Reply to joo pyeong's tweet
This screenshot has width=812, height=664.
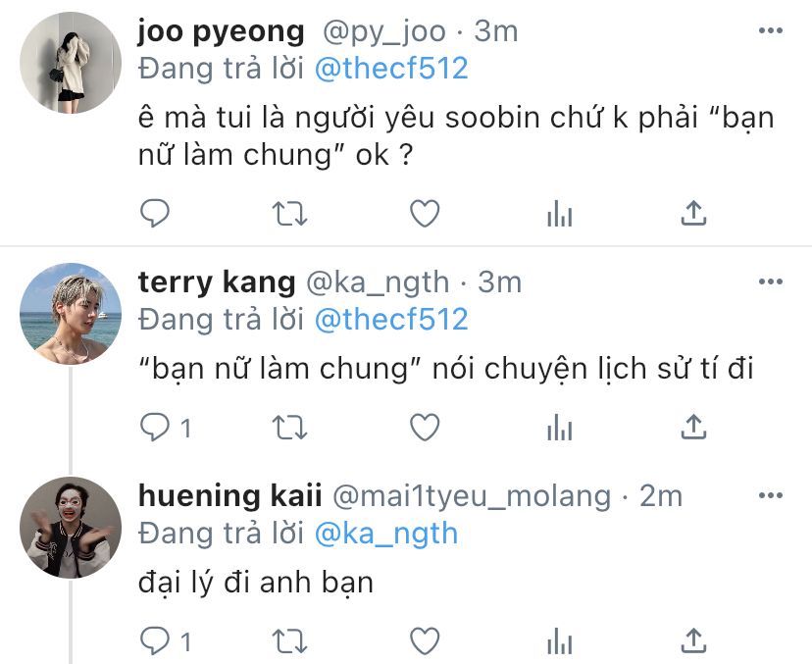coord(155,212)
